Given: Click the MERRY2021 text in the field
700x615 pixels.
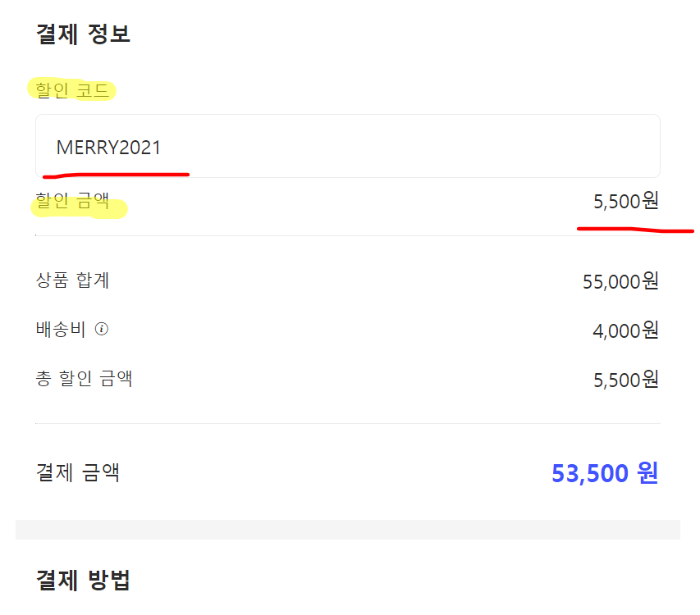Looking at the screenshot, I should pyautogui.click(x=108, y=148).
